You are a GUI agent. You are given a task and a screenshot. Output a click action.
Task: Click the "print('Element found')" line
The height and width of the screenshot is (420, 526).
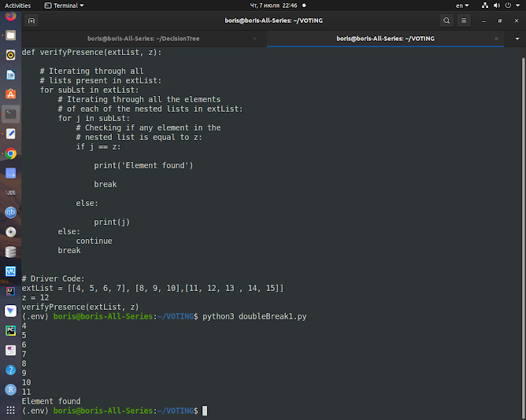point(143,166)
